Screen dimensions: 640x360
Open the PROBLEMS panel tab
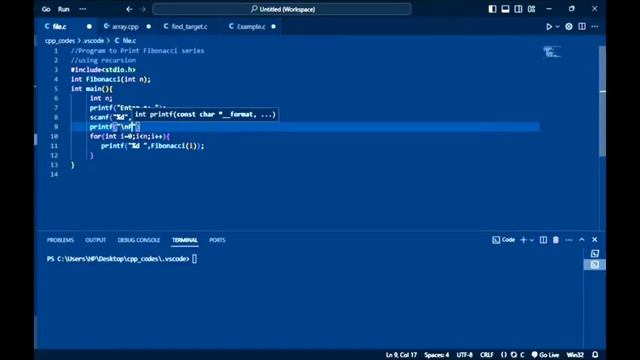60,240
